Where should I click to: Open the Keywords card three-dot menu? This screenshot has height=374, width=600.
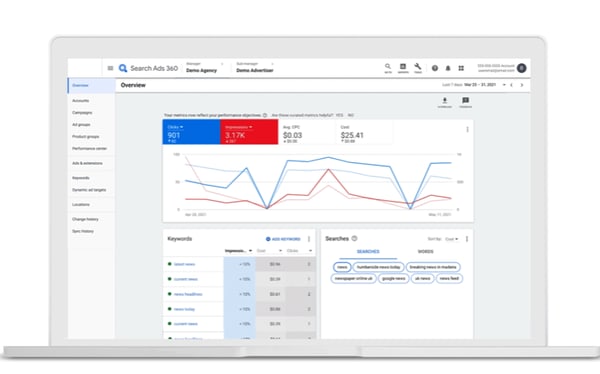coord(309,239)
